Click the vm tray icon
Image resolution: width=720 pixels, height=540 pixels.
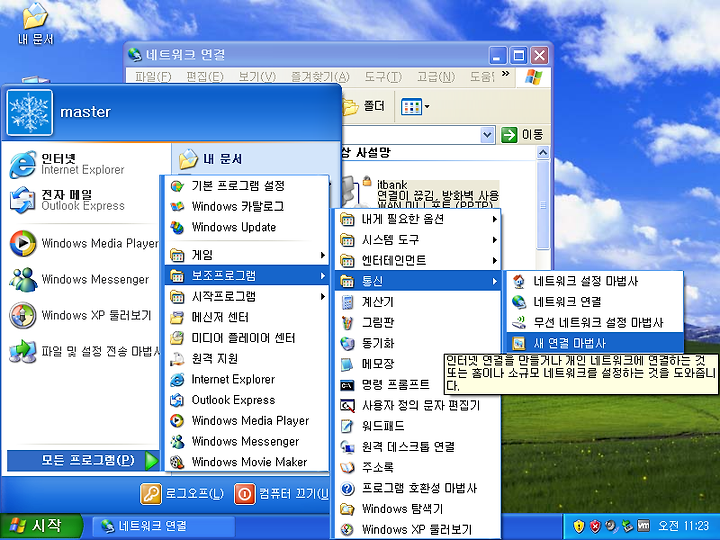[x=643, y=525]
